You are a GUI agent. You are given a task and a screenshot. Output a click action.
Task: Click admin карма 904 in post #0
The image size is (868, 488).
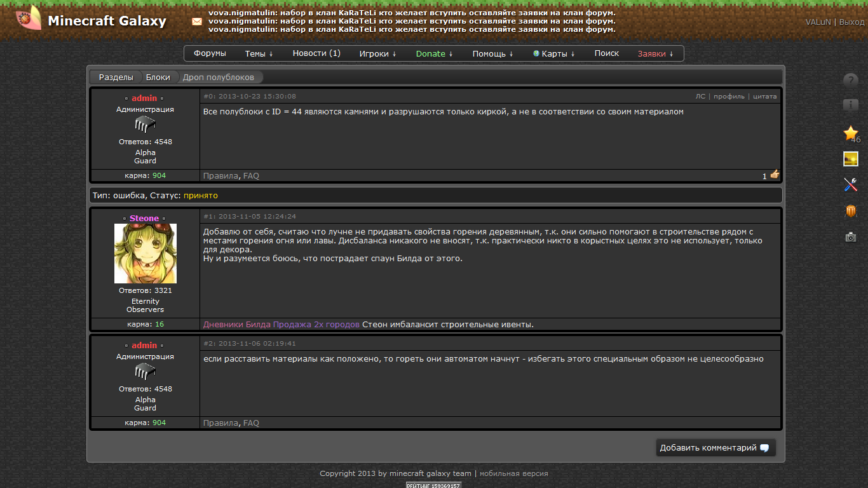[x=159, y=175]
